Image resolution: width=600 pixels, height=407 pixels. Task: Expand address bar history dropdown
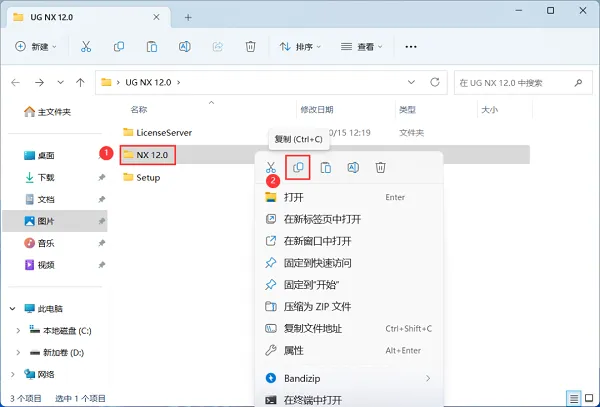[x=411, y=82]
